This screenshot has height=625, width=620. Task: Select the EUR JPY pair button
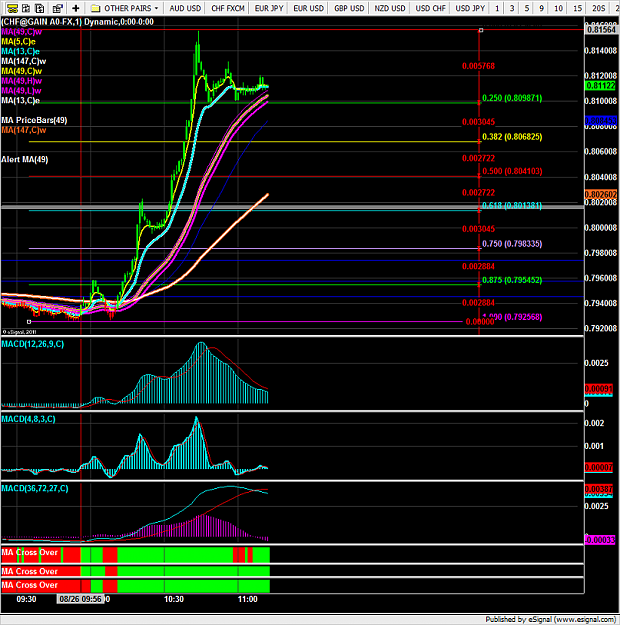269,8
